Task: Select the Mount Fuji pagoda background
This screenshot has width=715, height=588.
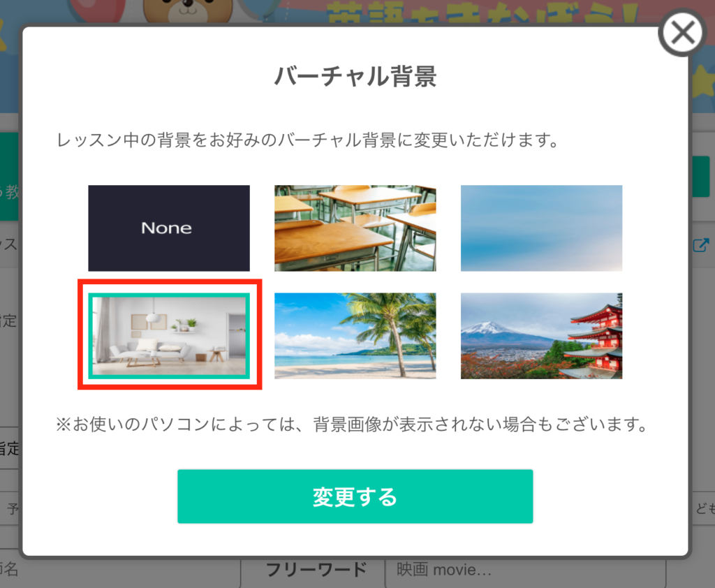Action: [x=541, y=336]
